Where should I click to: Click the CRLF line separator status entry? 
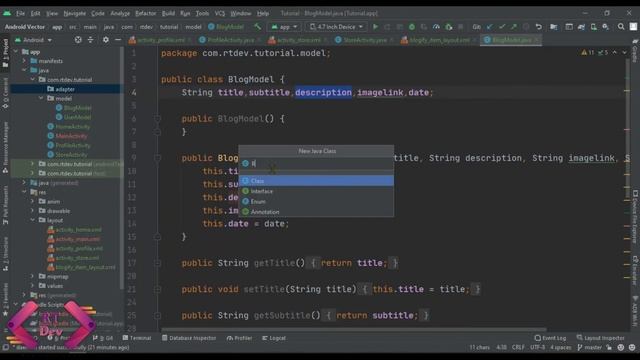point(518,347)
